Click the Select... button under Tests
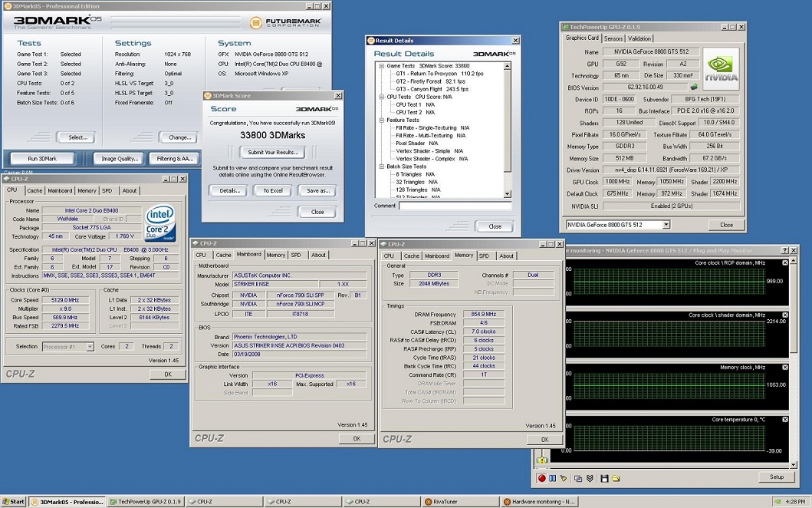812x508 pixels. point(77,137)
